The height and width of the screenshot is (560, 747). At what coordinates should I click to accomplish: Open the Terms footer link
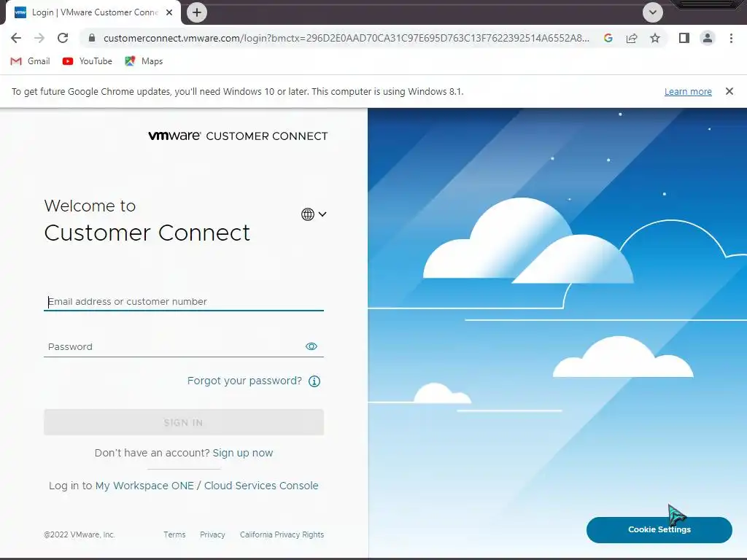coord(174,534)
